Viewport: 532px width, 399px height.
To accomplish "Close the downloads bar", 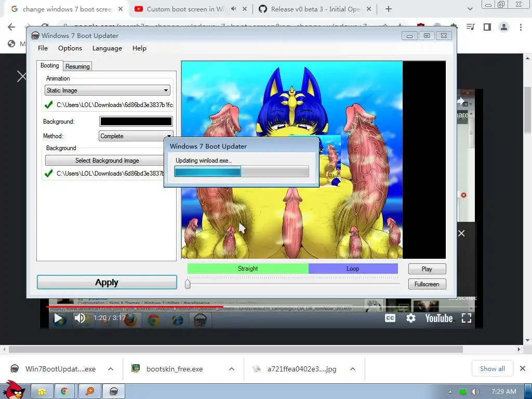I will [x=523, y=368].
